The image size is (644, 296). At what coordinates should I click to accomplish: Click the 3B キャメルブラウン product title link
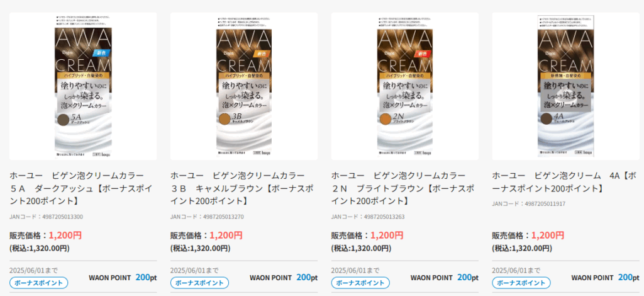(242, 188)
